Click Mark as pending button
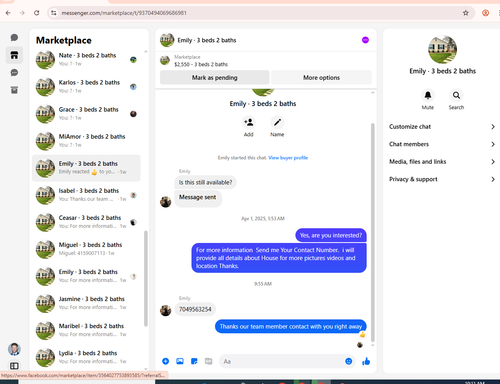This screenshot has height=384, width=500. point(215,78)
